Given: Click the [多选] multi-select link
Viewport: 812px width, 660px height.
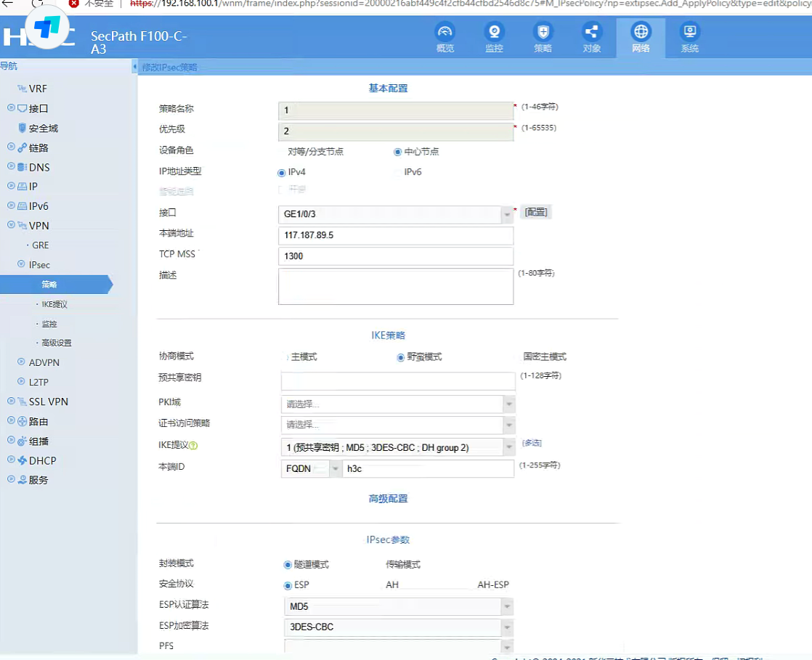Looking at the screenshot, I should pos(532,443).
